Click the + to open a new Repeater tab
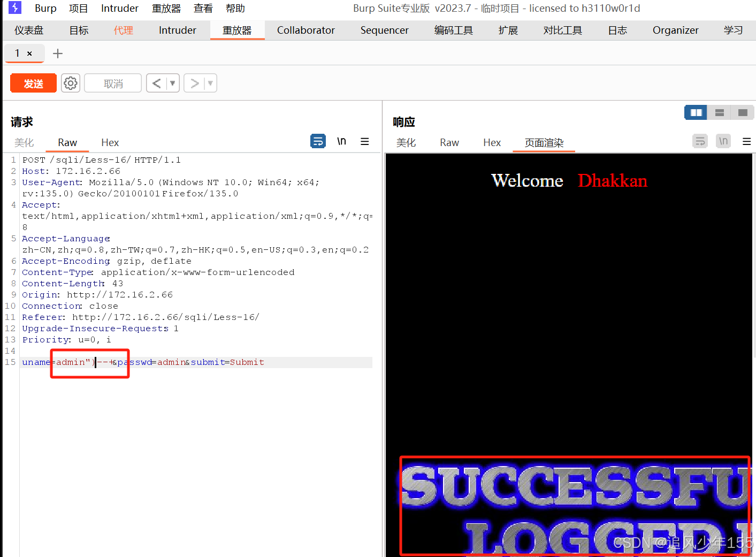 57,53
